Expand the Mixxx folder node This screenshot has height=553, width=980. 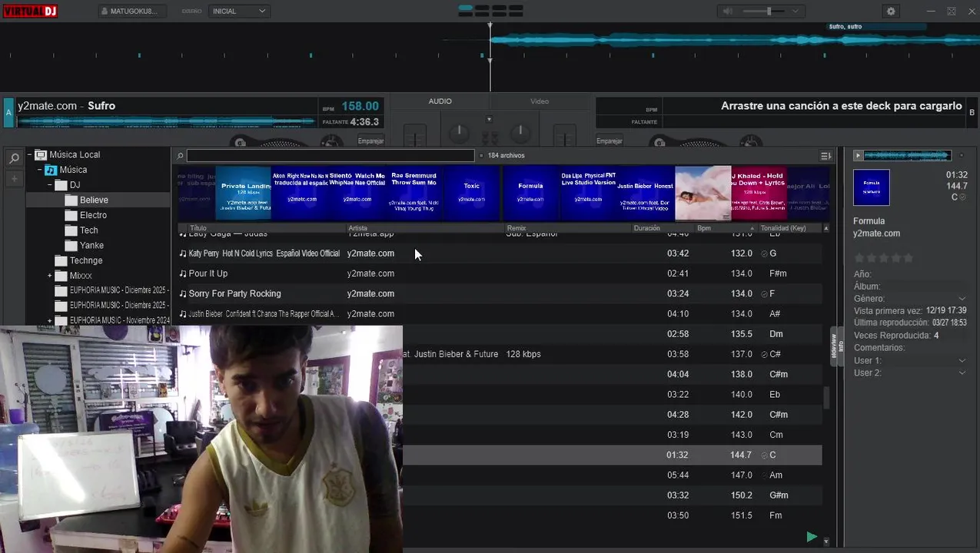coord(49,276)
